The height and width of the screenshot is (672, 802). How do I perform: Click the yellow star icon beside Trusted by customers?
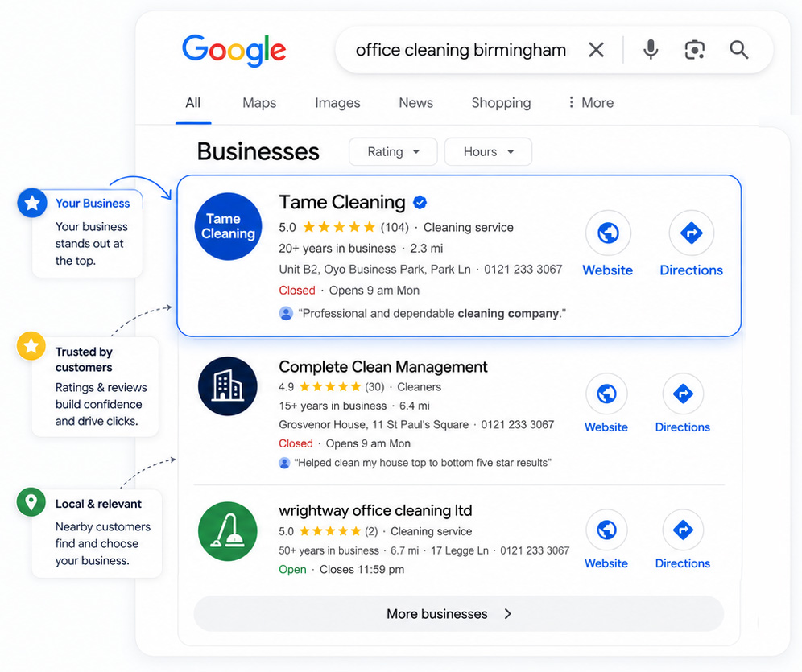[x=31, y=346]
